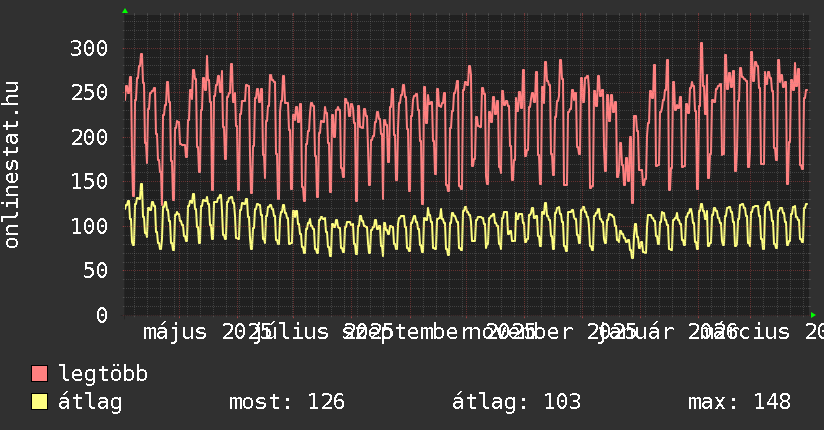Click the 300 y-axis label
This screenshot has width=824, height=430.
pyautogui.click(x=89, y=48)
